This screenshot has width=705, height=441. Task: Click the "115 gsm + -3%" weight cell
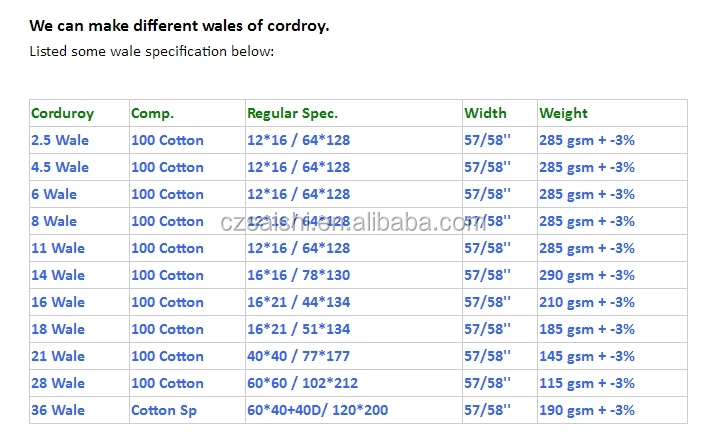pyautogui.click(x=587, y=383)
